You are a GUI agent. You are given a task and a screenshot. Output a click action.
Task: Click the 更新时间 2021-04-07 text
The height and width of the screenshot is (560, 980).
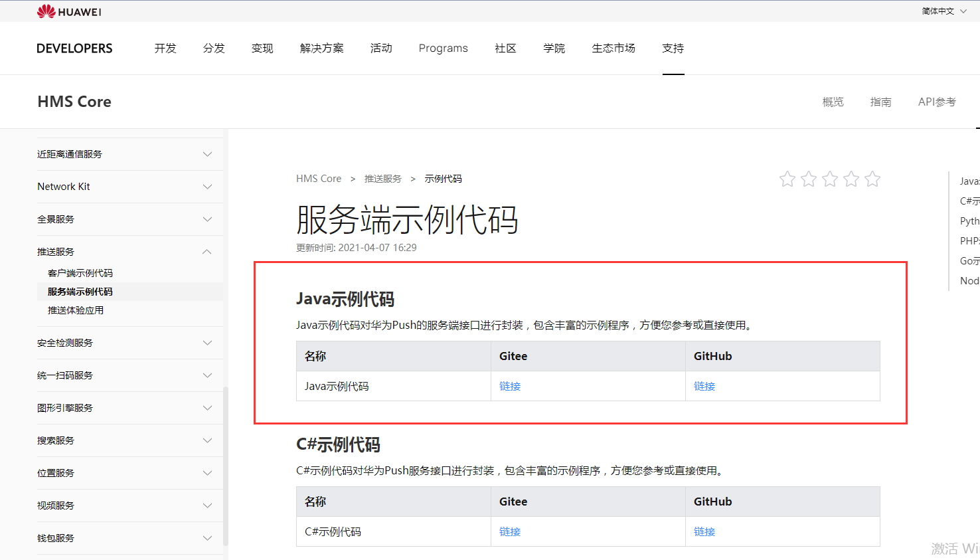click(x=357, y=248)
